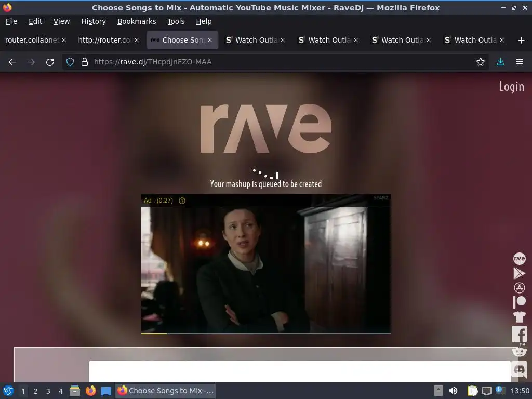Launch Firefox from taskbar quick launcher
532x399 pixels.
coord(90,391)
